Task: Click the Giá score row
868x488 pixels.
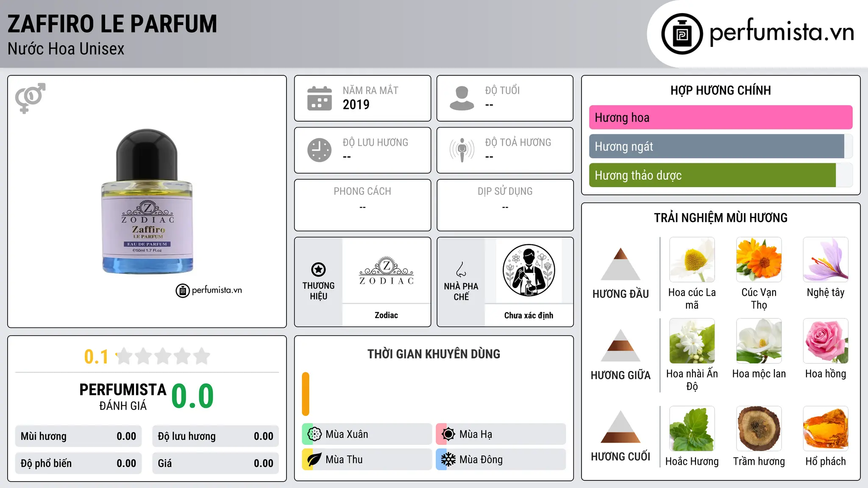Action: click(x=216, y=463)
